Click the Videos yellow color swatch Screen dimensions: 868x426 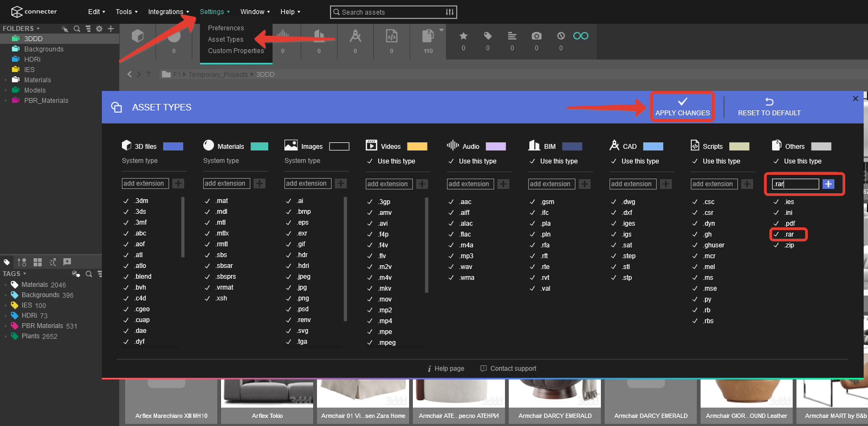[417, 147]
